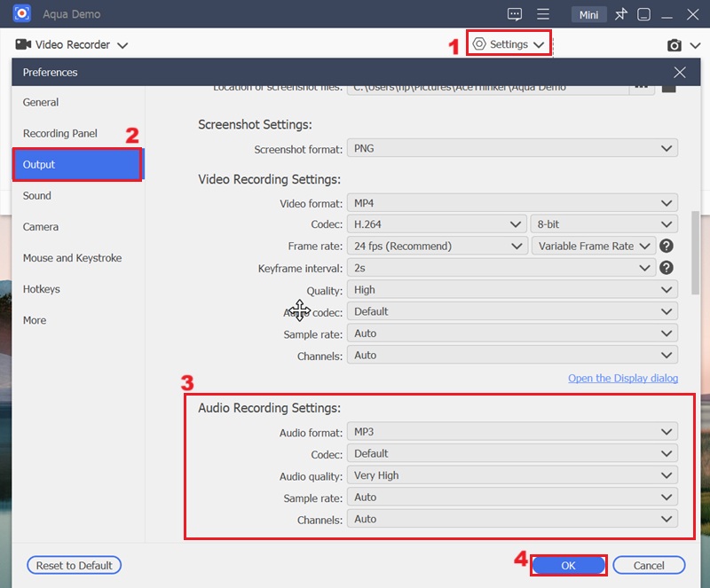Click the help icon next to Frame rate
Viewport: 710px width, 588px height.
tap(667, 247)
